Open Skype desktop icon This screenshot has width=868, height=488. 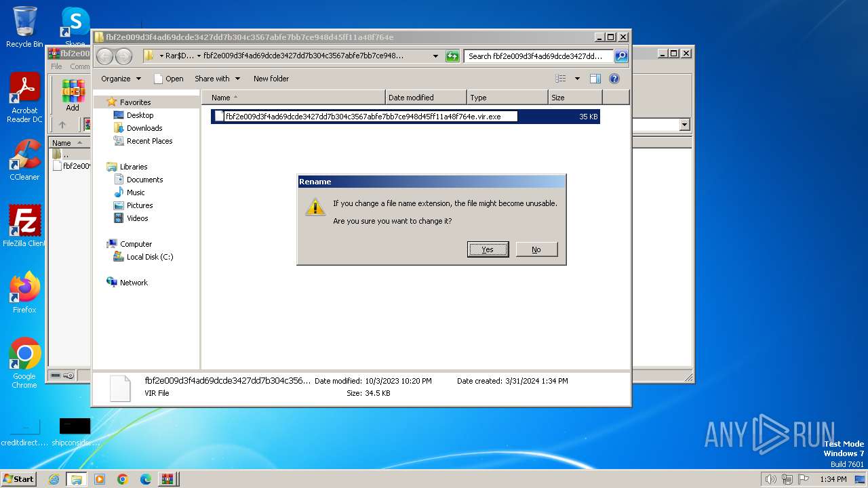point(75,26)
